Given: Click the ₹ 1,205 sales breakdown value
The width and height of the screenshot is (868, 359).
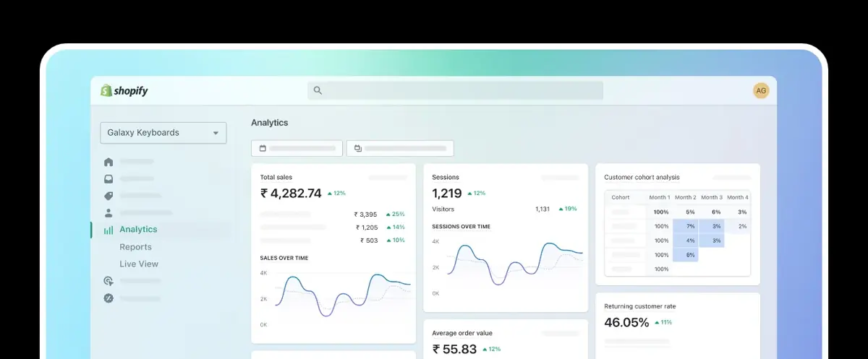Looking at the screenshot, I should click(x=365, y=228).
